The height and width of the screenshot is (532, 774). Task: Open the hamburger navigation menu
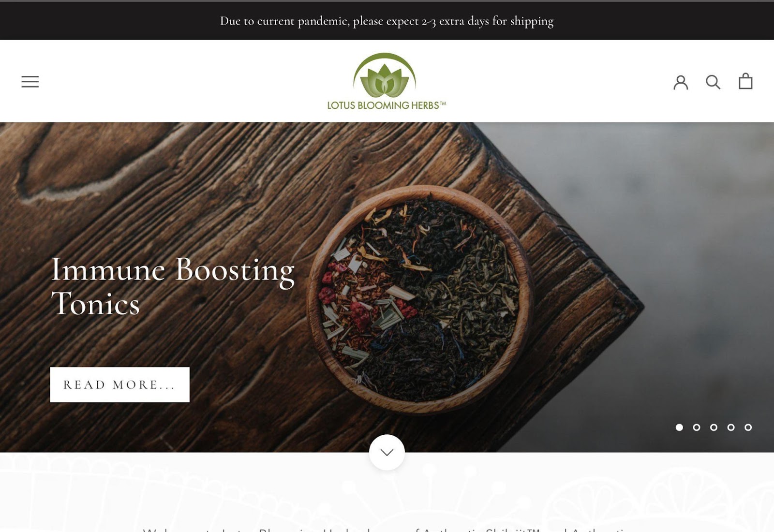pos(30,82)
